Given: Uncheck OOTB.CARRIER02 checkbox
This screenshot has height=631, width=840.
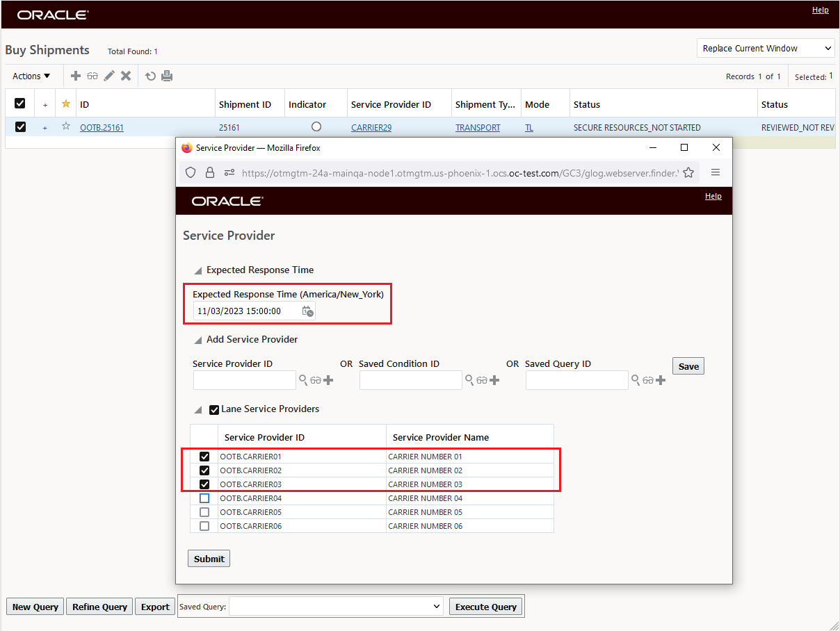Looking at the screenshot, I should (204, 470).
